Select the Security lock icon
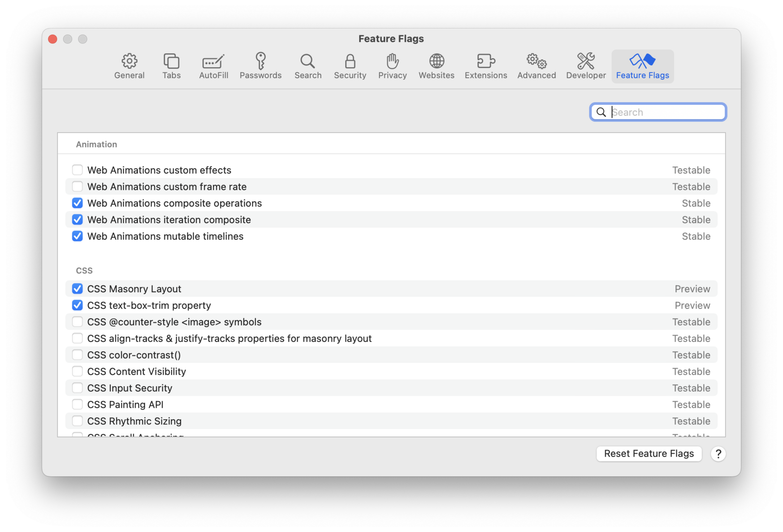Viewport: 783px width, 532px height. coord(350,66)
